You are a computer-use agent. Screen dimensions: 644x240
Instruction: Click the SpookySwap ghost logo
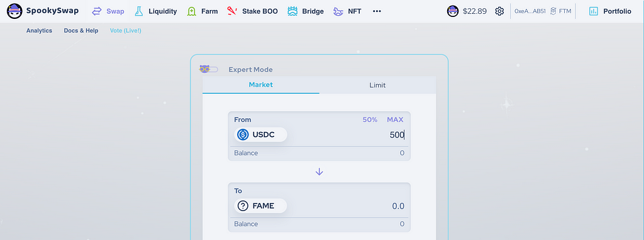pos(15,11)
